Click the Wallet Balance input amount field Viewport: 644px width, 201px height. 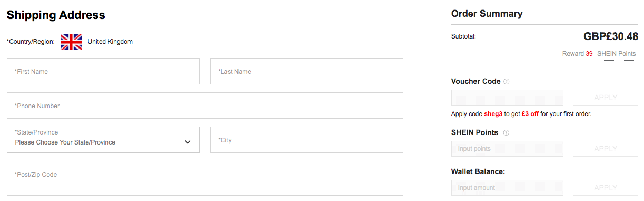tap(507, 188)
